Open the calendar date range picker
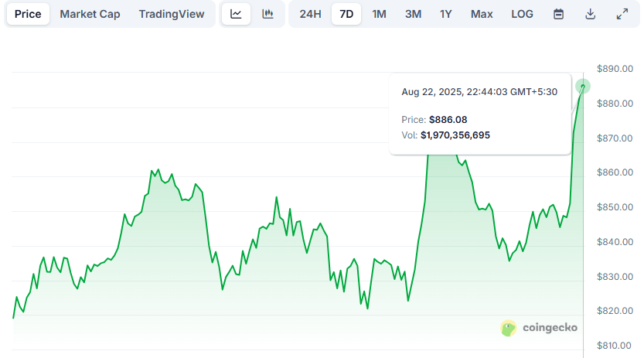 558,14
